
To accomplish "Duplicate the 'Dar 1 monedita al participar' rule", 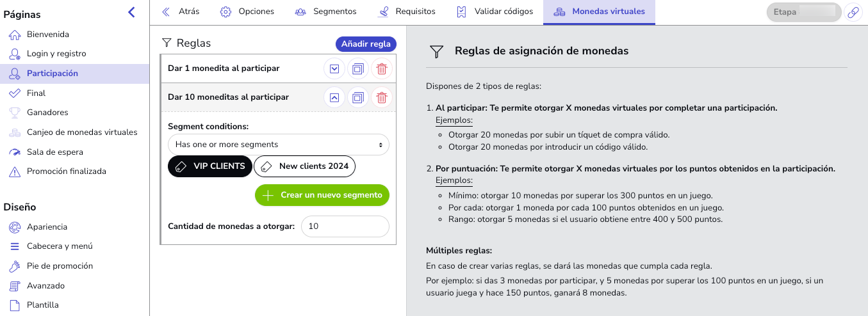I will click(358, 68).
